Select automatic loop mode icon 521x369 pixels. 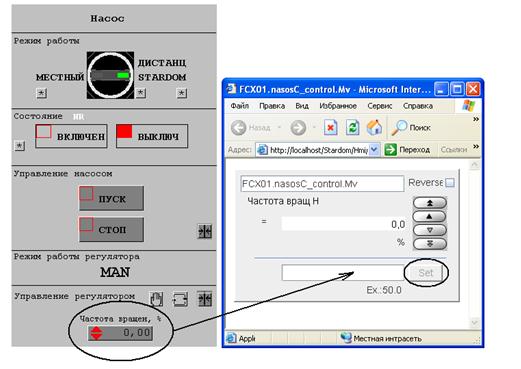click(x=180, y=299)
